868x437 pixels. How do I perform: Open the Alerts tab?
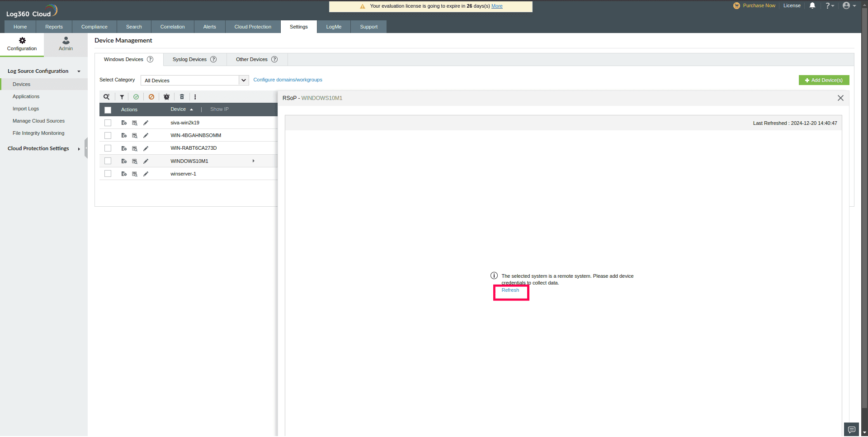(x=210, y=27)
